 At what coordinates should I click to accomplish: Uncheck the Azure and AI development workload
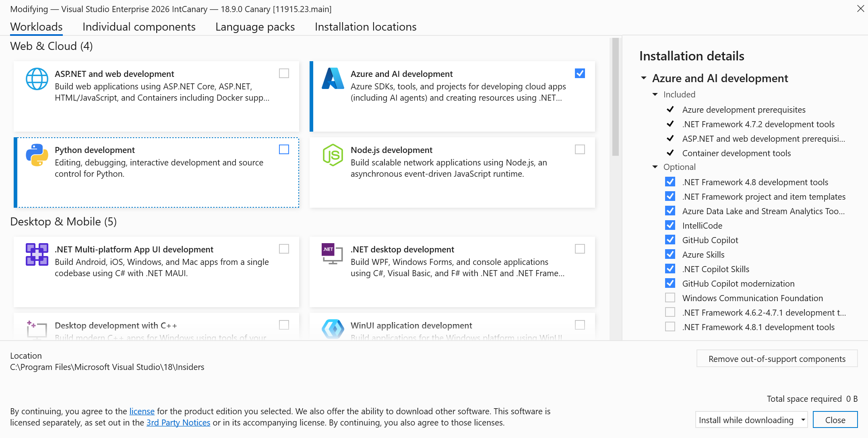pyautogui.click(x=580, y=73)
